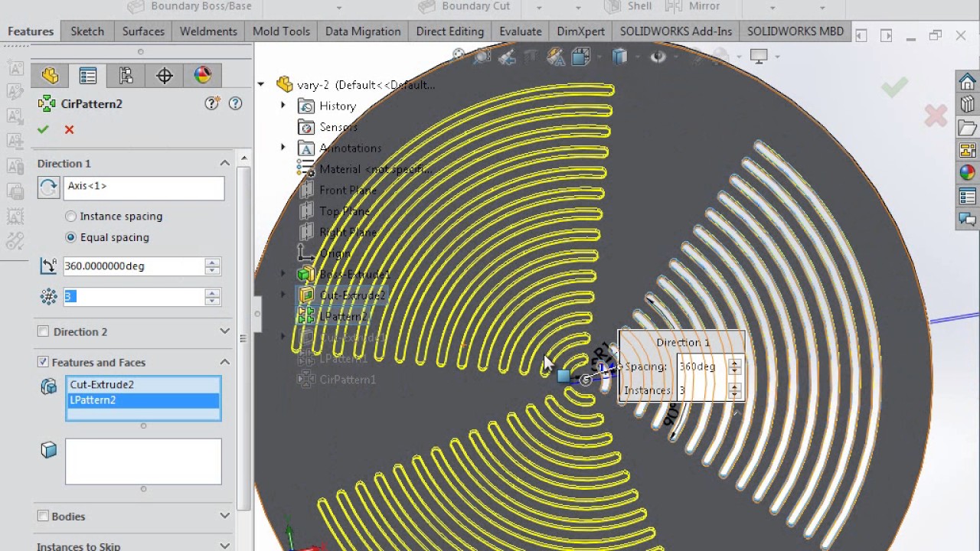This screenshot has height=551, width=980.
Task: Click the Shell feature button
Action: 629,6
